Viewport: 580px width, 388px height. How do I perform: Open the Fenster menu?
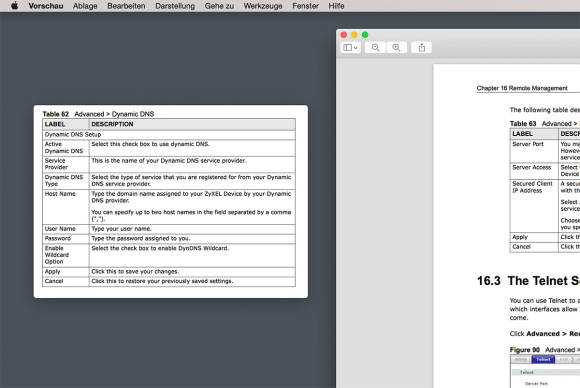(305, 6)
